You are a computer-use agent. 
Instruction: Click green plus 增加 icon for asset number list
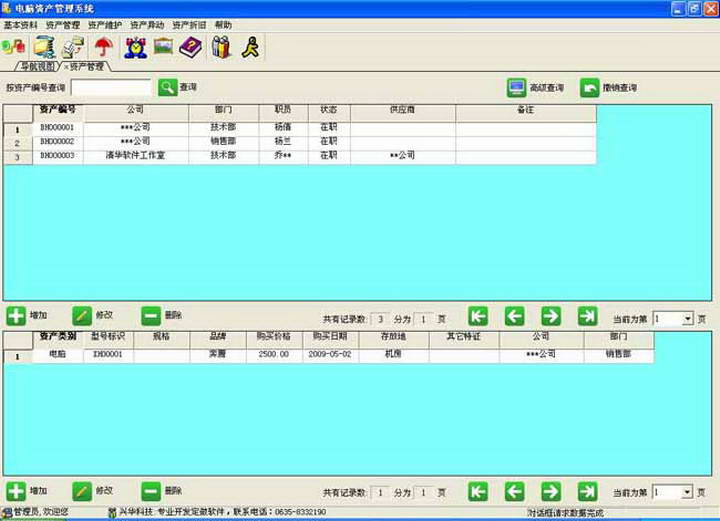16,316
